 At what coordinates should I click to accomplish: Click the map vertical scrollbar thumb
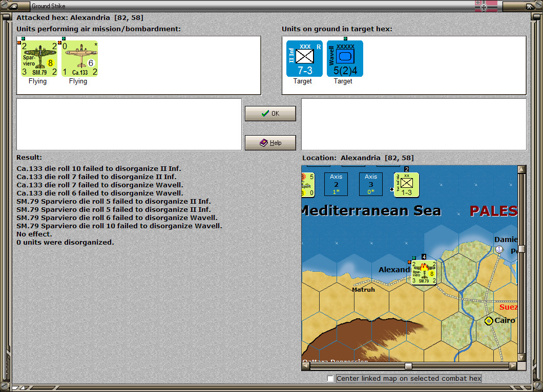[x=521, y=249]
